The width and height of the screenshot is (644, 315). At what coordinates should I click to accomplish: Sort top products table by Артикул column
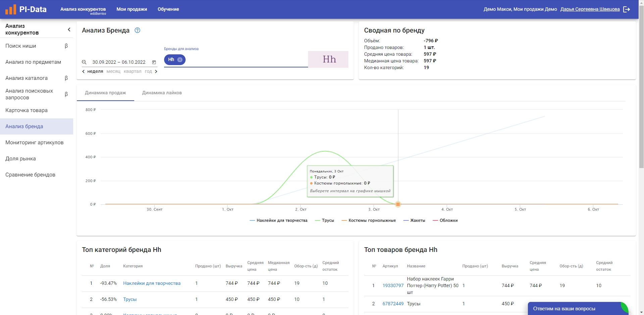390,266
